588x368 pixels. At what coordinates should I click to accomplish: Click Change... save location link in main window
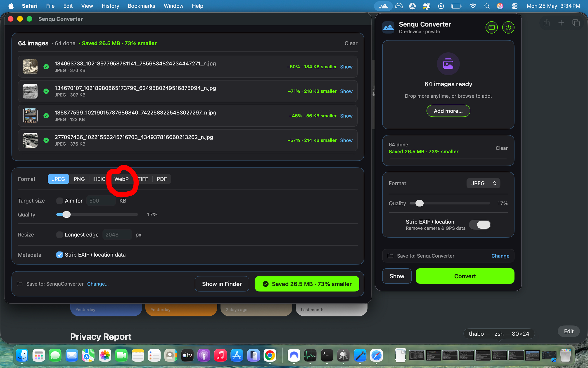[x=98, y=284]
